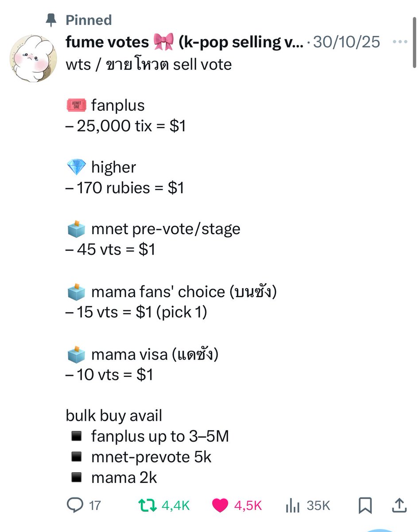Open the share upload arrow icon
Viewport: 419px width, 532px height.
pyautogui.click(x=398, y=505)
